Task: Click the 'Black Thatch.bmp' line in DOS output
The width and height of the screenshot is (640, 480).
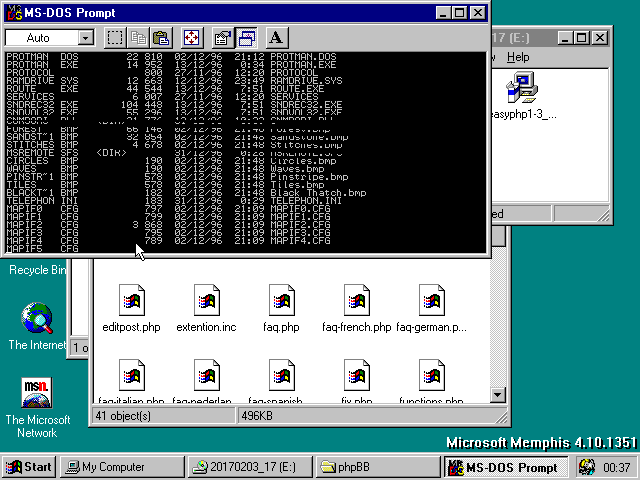Action: [186, 193]
